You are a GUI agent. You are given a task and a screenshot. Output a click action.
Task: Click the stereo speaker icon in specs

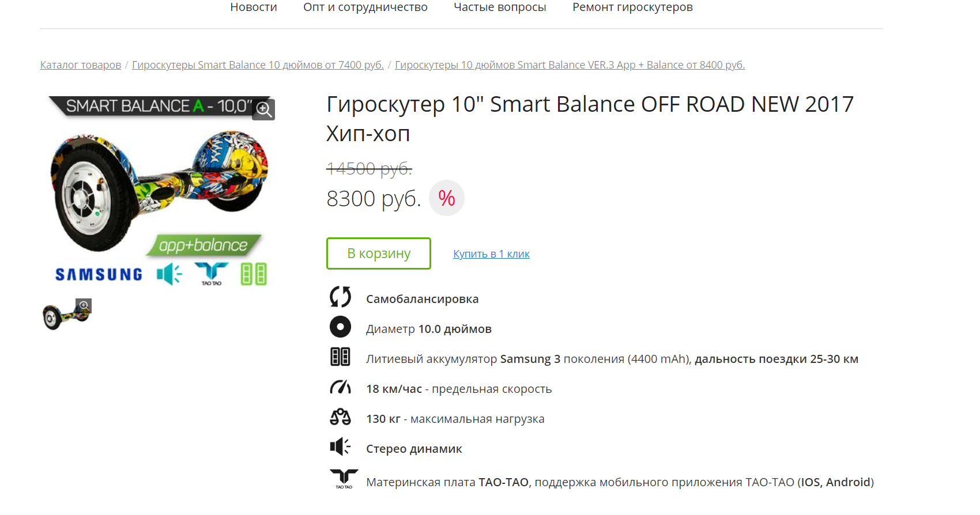coord(340,446)
